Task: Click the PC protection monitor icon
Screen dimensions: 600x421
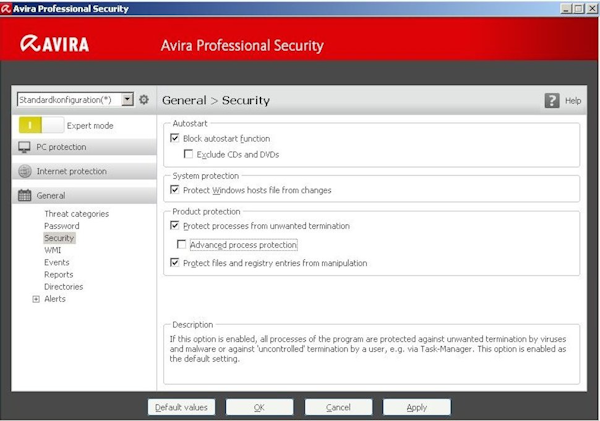Action: tap(25, 147)
